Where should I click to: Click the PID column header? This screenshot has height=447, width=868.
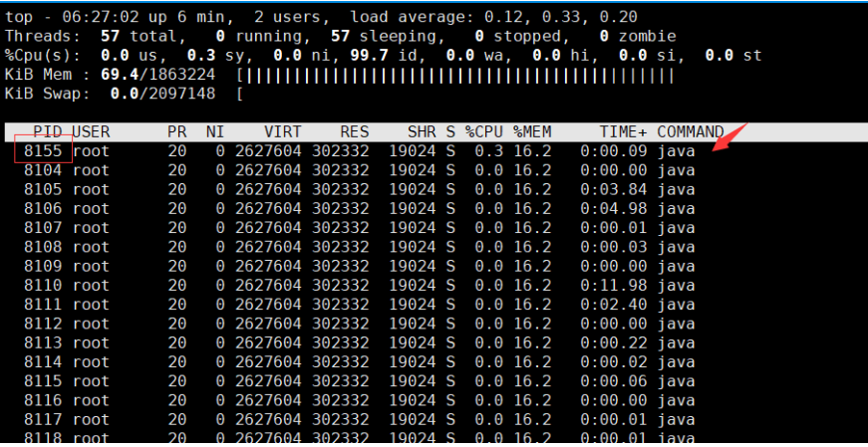(x=48, y=131)
